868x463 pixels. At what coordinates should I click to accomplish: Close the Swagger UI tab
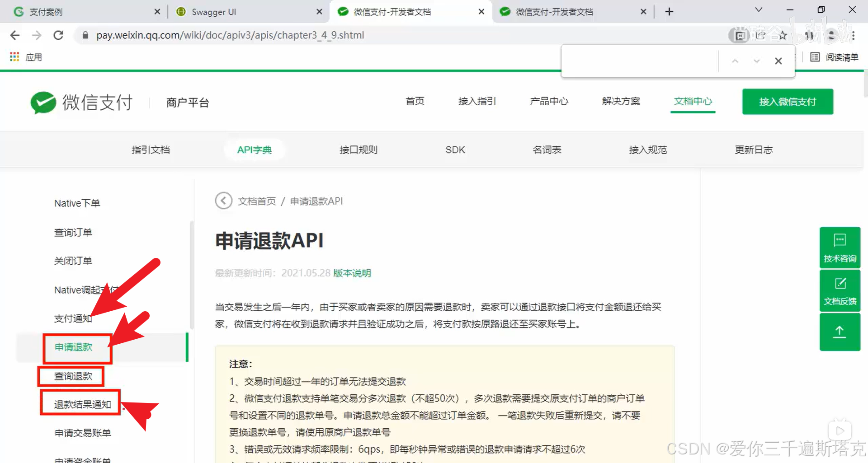point(319,12)
